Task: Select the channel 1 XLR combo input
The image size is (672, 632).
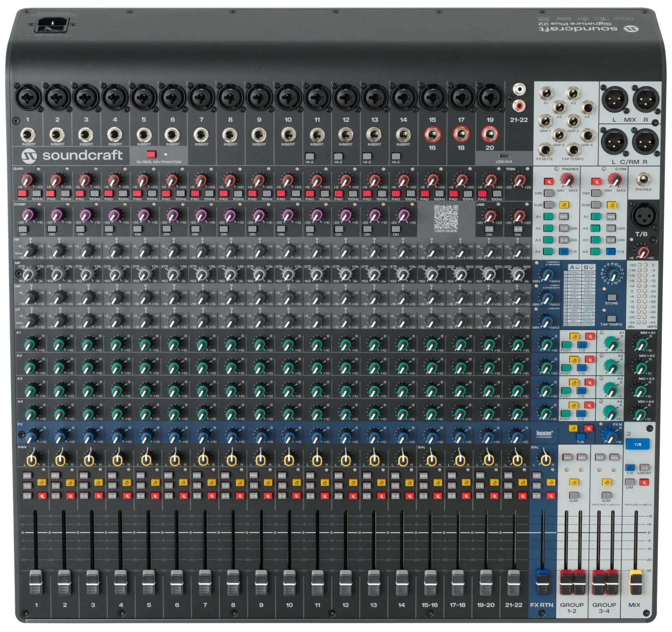Action: click(28, 98)
